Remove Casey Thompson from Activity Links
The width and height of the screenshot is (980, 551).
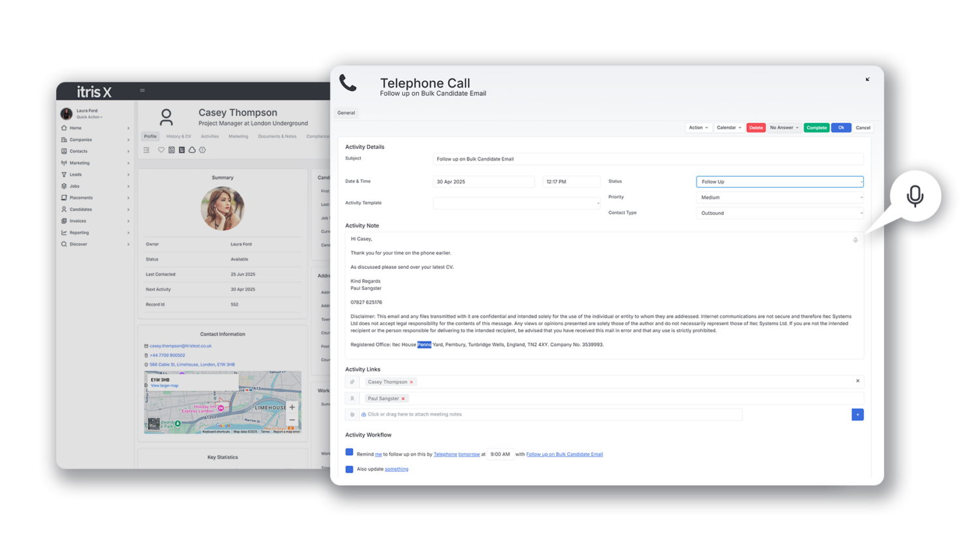point(412,383)
